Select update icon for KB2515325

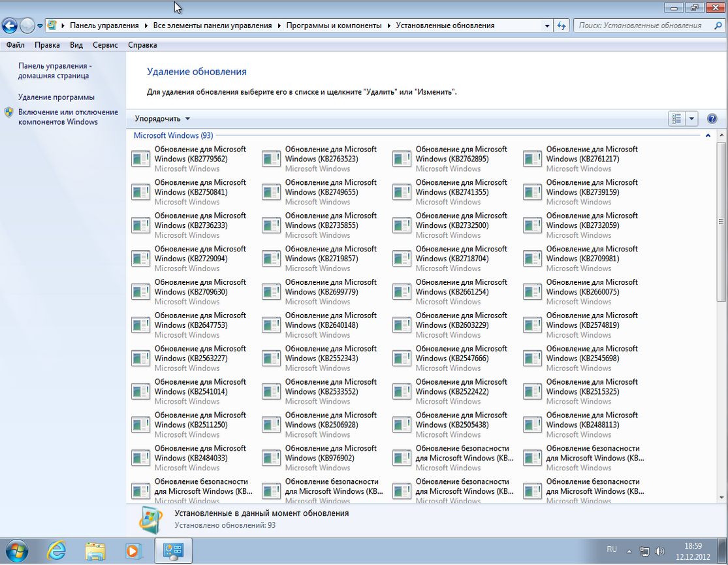[532, 391]
